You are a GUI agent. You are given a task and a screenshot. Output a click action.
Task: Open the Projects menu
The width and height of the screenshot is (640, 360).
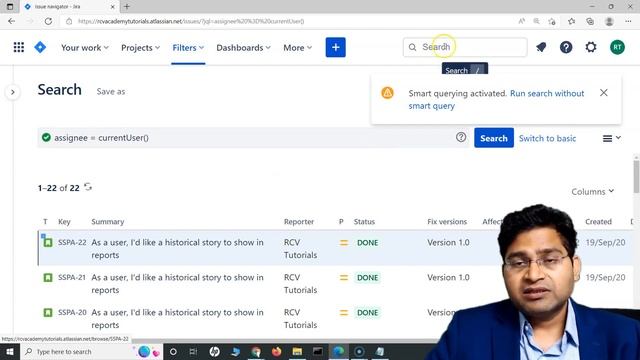(140, 48)
